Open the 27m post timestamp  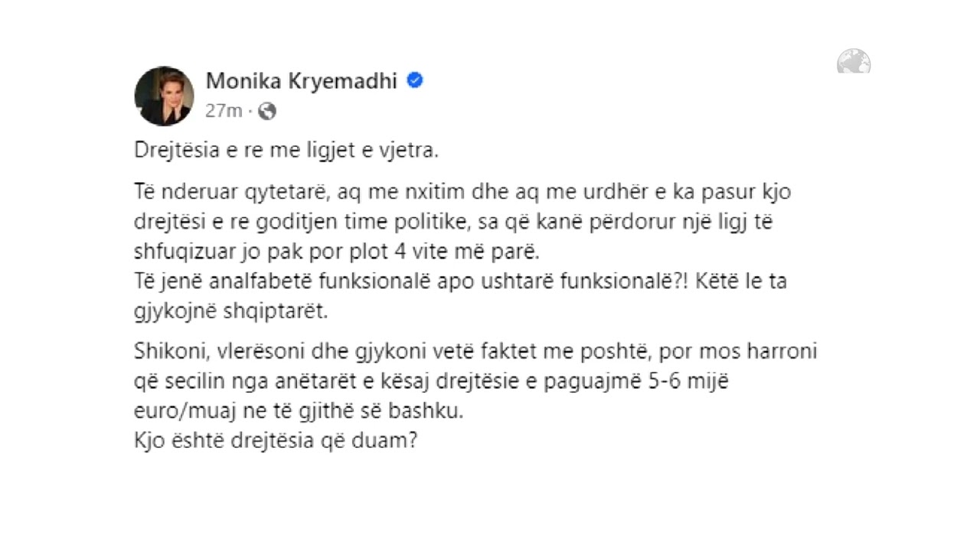pos(224,111)
